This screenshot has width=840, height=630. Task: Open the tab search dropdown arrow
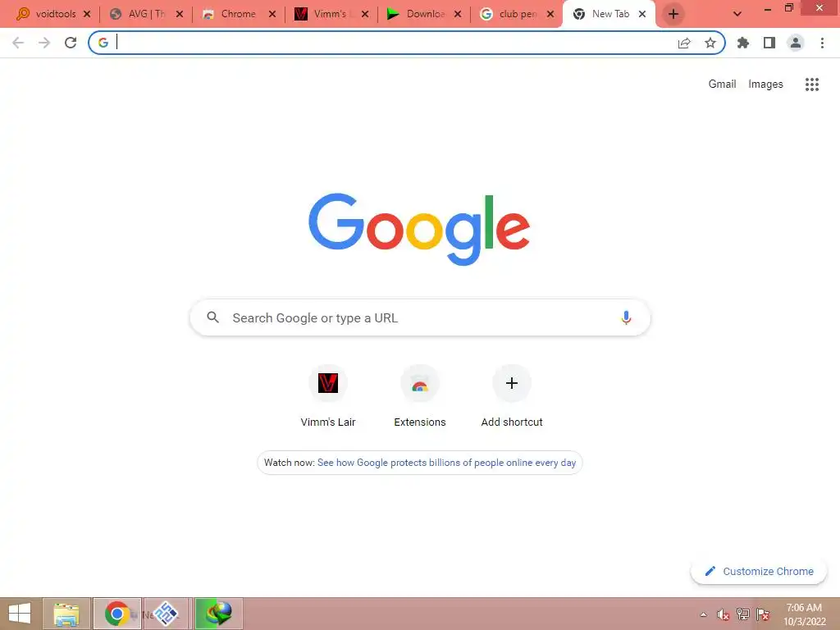[737, 14]
